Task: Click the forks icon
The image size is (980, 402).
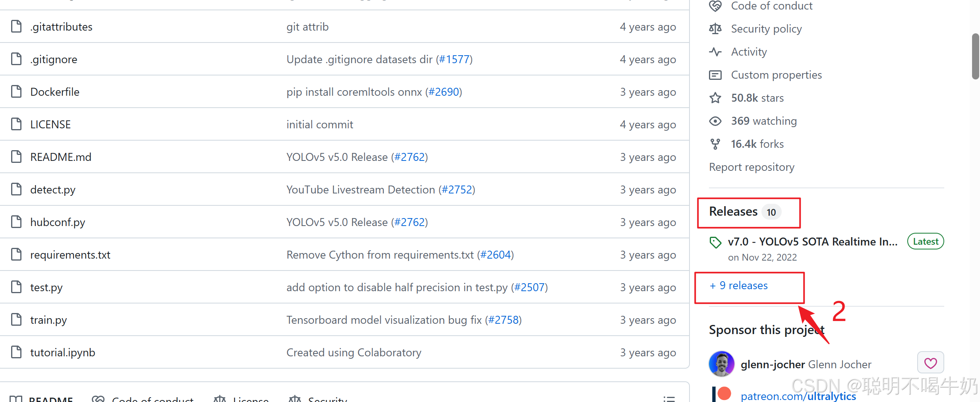Action: pos(715,144)
